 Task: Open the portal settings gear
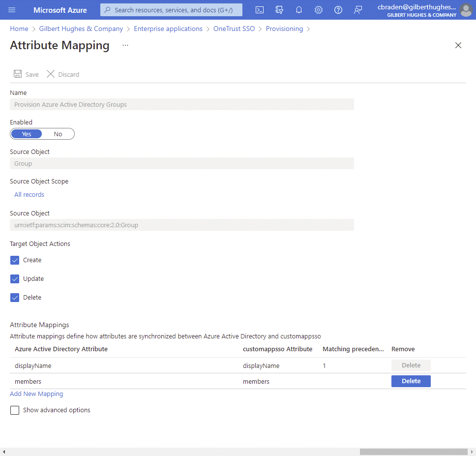[318, 10]
